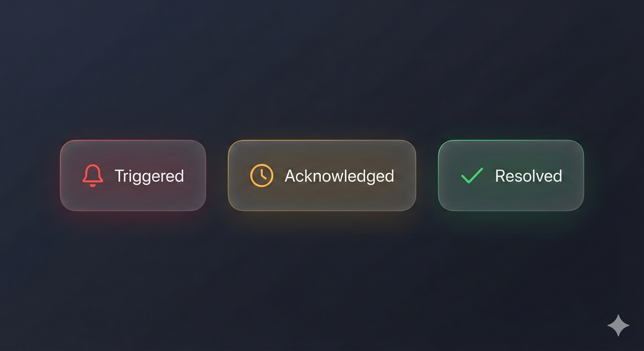Filter incidents by Acknowledged state
The width and height of the screenshot is (644, 351).
322,175
